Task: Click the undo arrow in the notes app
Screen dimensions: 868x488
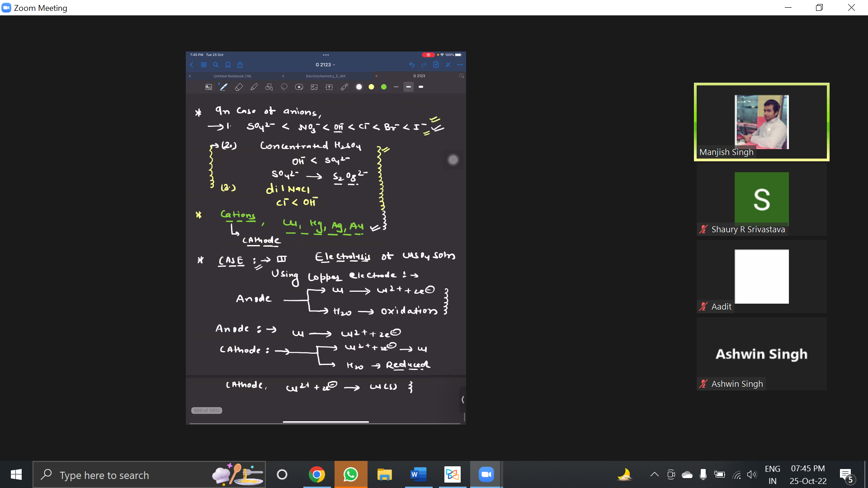Action: [412, 65]
